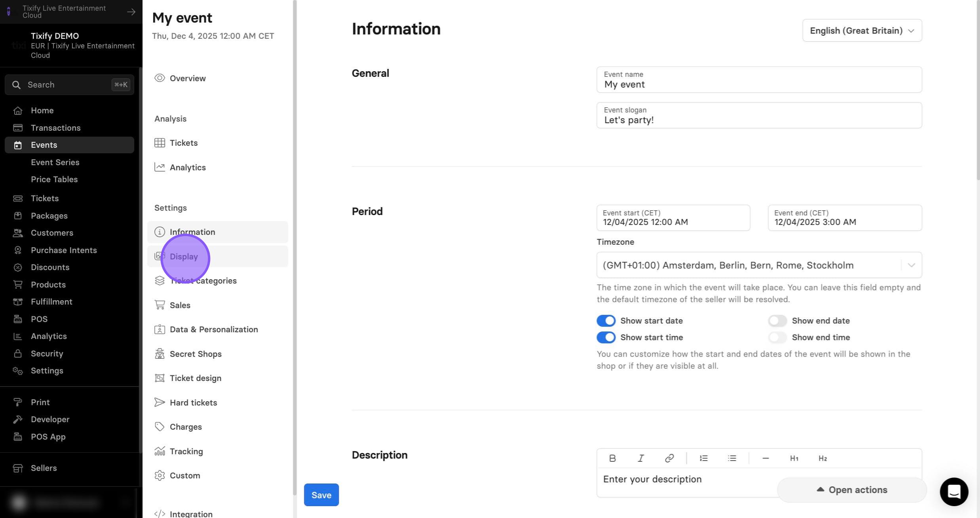Open the Sales settings section
Screen dimensions: 980x518
pos(217,305)
